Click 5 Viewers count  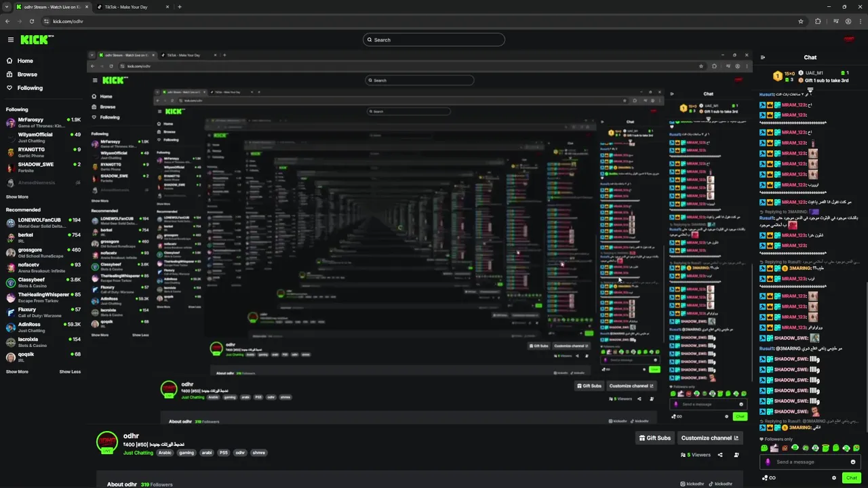click(696, 455)
